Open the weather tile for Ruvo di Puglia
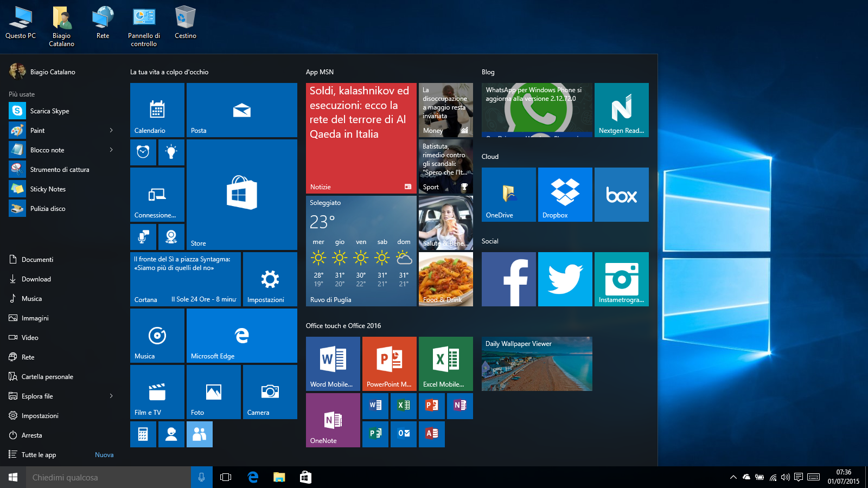 tap(361, 251)
